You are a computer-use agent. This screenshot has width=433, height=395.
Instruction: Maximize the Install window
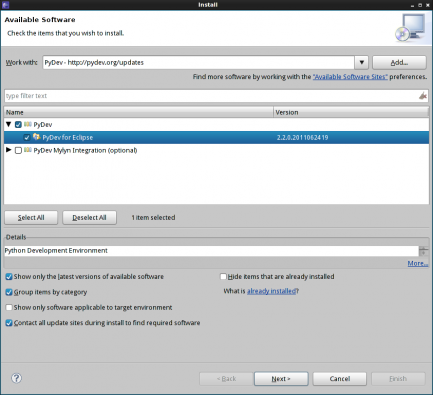coord(420,5)
